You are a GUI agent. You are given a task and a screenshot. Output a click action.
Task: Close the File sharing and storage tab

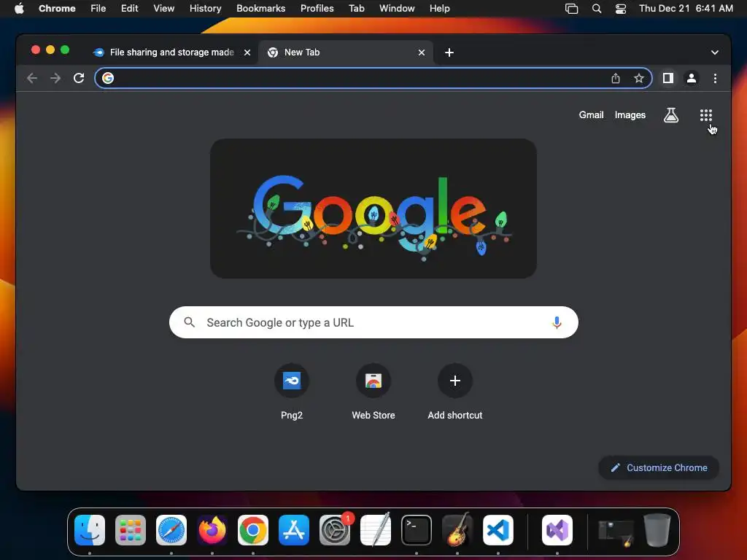(247, 52)
